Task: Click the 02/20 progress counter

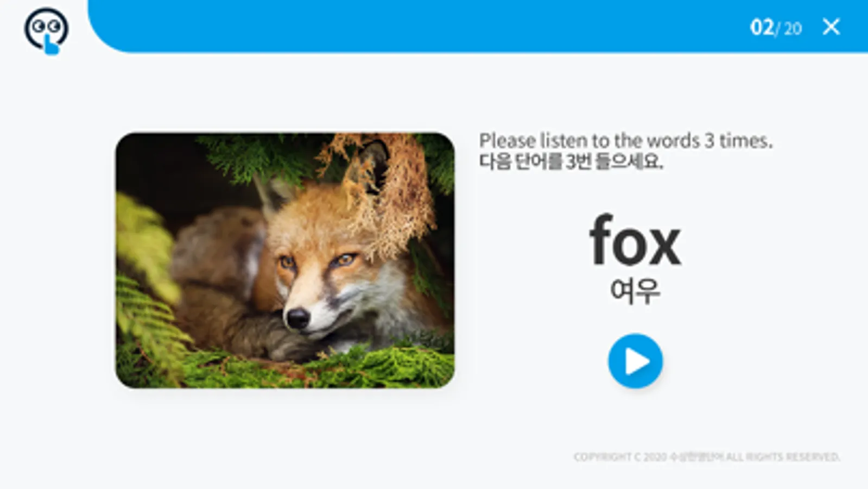Action: 776,27
